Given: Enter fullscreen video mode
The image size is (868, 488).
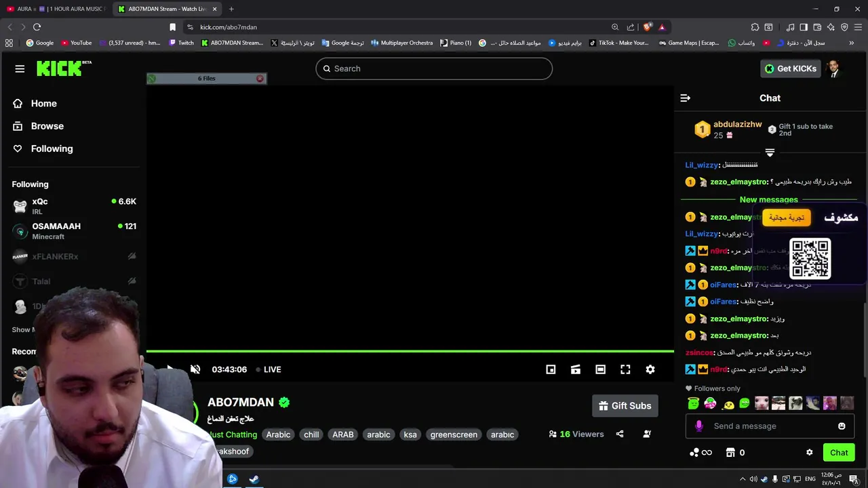Looking at the screenshot, I should pos(625,369).
